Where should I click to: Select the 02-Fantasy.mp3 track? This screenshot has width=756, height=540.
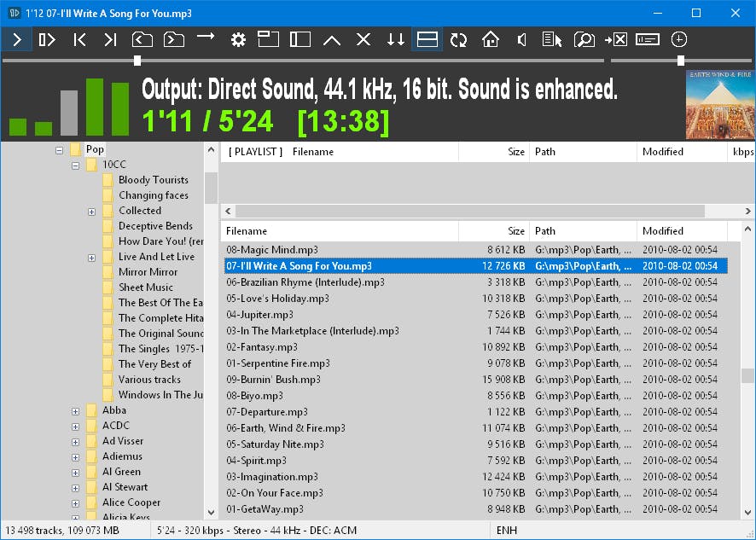(x=262, y=347)
